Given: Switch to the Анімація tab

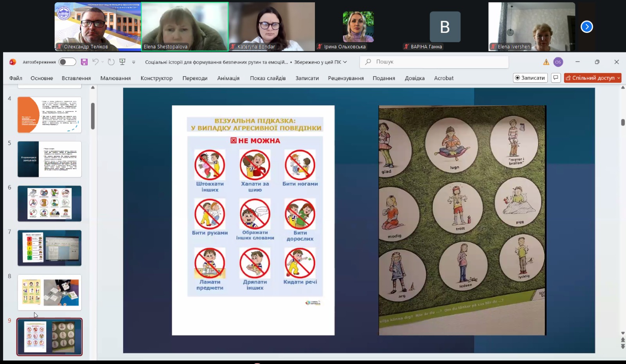Looking at the screenshot, I should coord(228,78).
